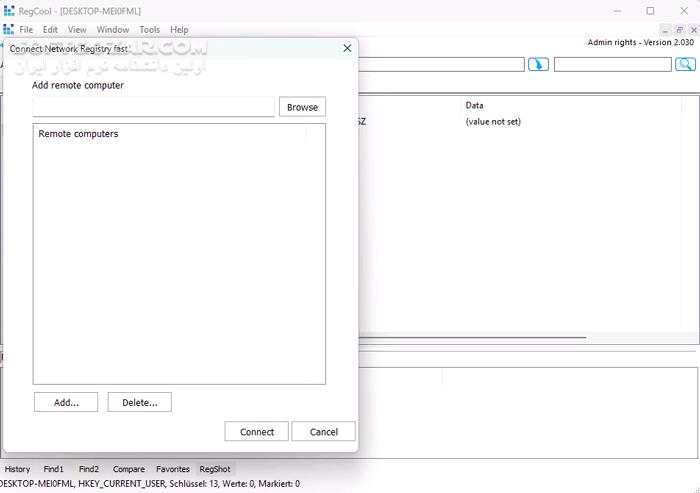Minimize the RegCool main window

(617, 11)
